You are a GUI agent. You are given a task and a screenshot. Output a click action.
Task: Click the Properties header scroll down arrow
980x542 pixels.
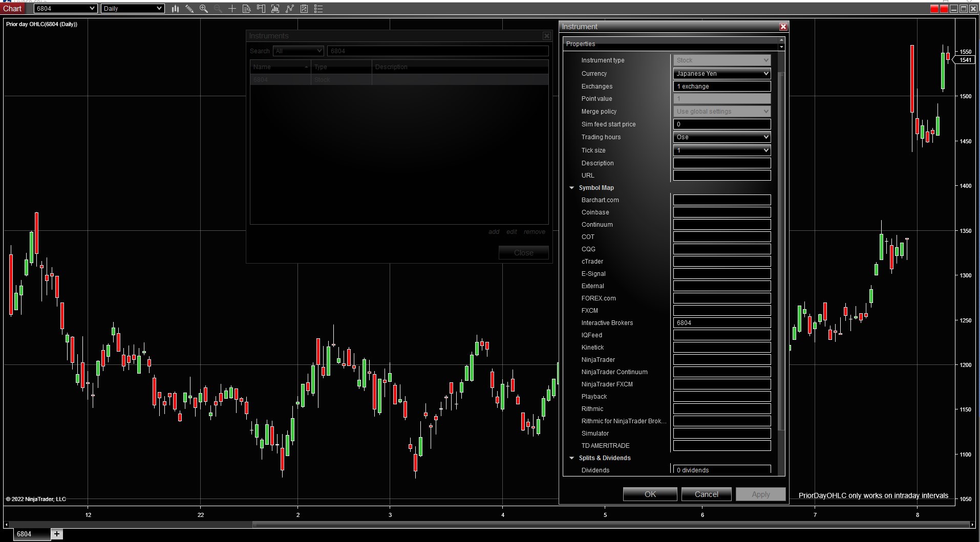tap(781, 47)
